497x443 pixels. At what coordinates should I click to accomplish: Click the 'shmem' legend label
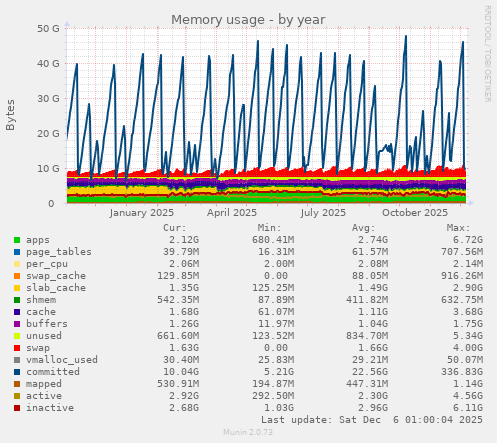41,300
